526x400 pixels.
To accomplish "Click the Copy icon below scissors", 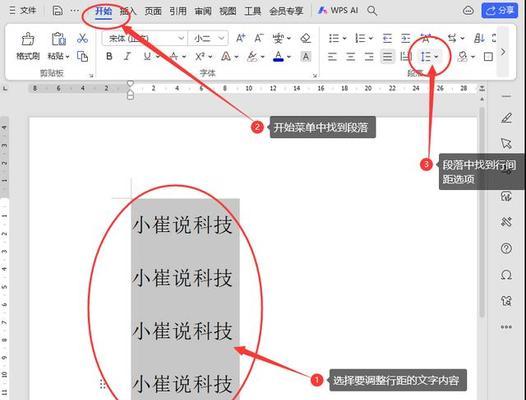I will tap(82, 56).
